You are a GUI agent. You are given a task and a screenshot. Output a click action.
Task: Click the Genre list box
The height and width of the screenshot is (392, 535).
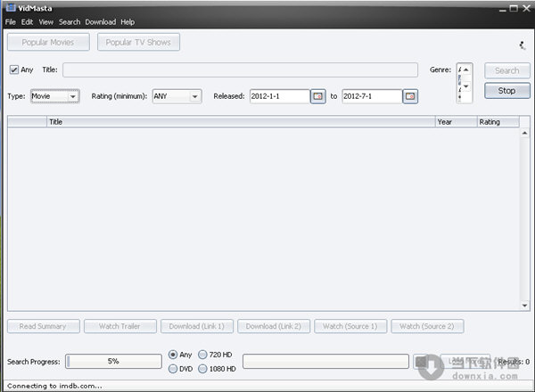click(x=465, y=83)
